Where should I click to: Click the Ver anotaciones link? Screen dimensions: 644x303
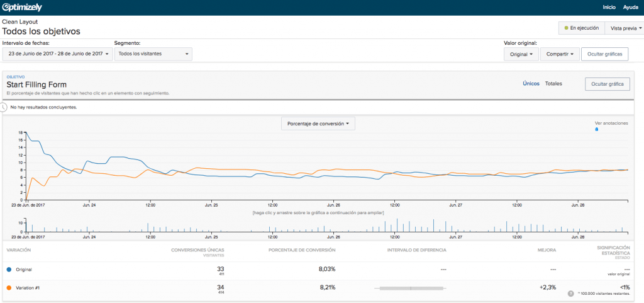611,123
